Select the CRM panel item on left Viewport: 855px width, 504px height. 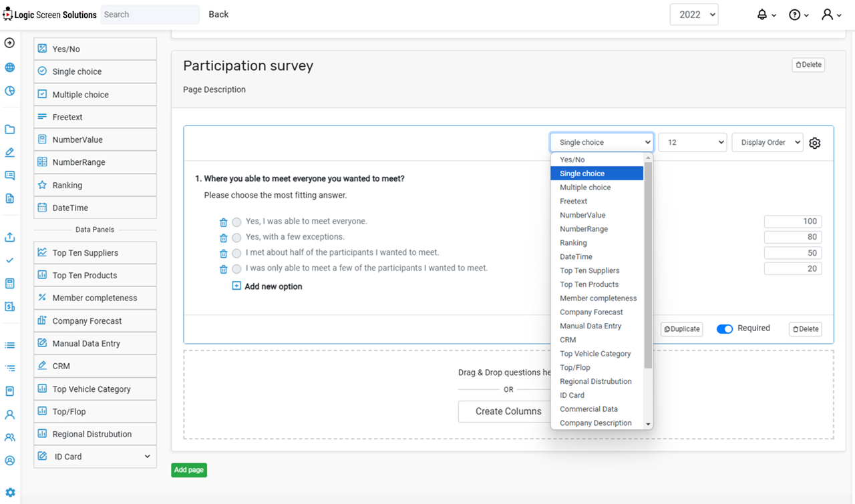pyautogui.click(x=95, y=366)
